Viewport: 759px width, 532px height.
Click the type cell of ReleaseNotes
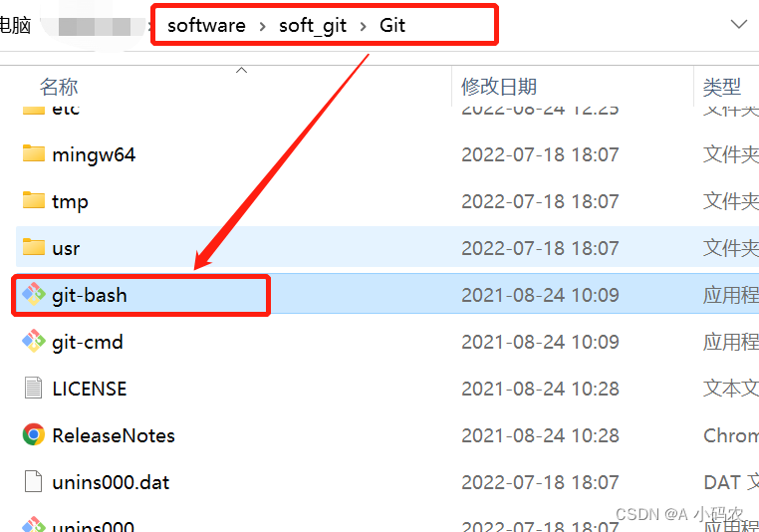click(731, 435)
